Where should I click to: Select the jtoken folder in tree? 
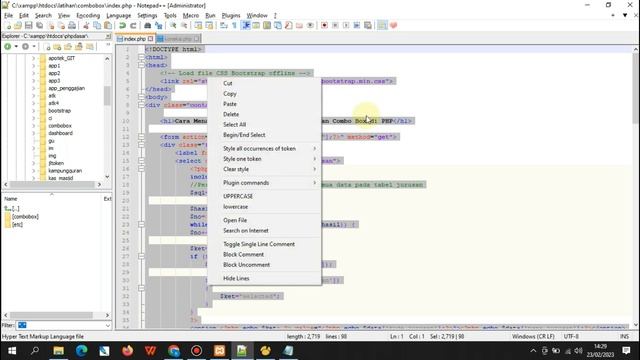pos(56,163)
